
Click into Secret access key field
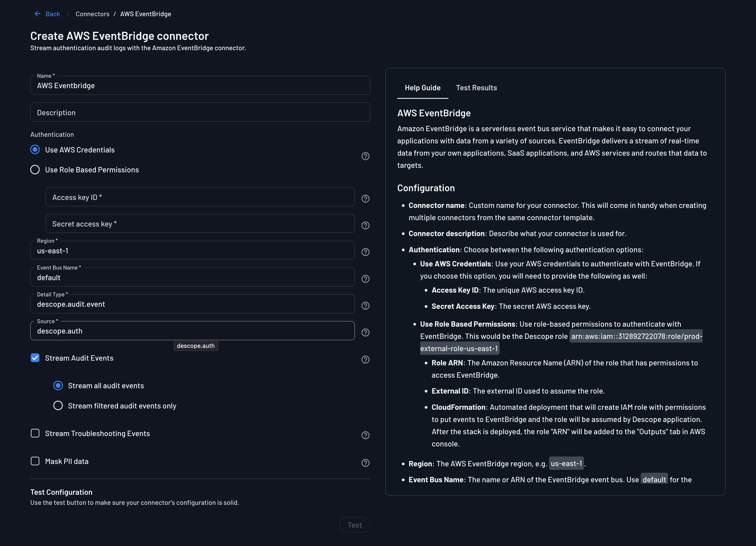(x=200, y=224)
